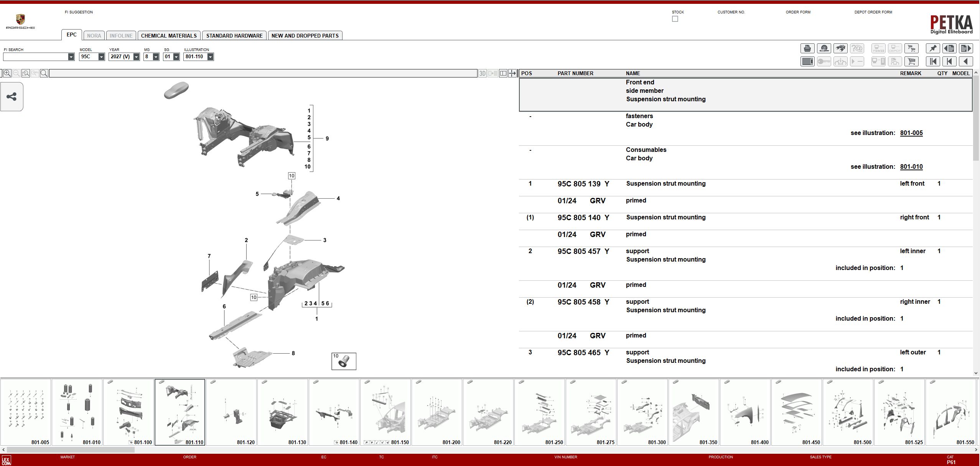Click part number 95C 805 140 Y
The height and width of the screenshot is (466, 980).
coord(583,218)
